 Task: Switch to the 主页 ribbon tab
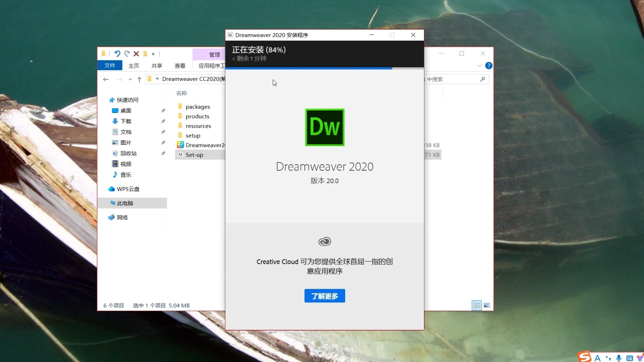pos(134,66)
